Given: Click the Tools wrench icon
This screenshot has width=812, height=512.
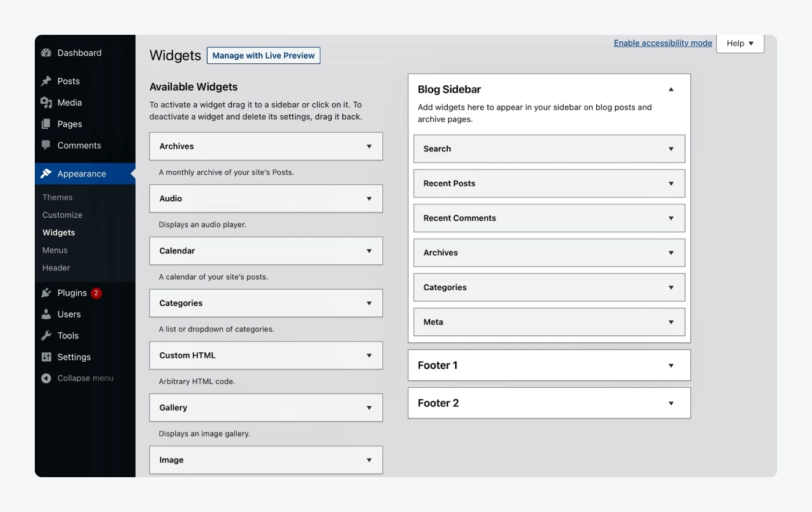Looking at the screenshot, I should [46, 336].
